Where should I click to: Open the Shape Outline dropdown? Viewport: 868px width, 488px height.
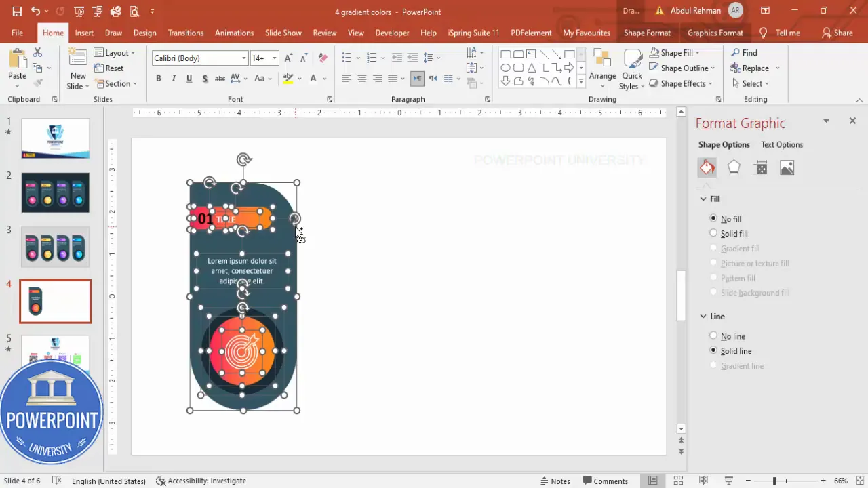682,68
